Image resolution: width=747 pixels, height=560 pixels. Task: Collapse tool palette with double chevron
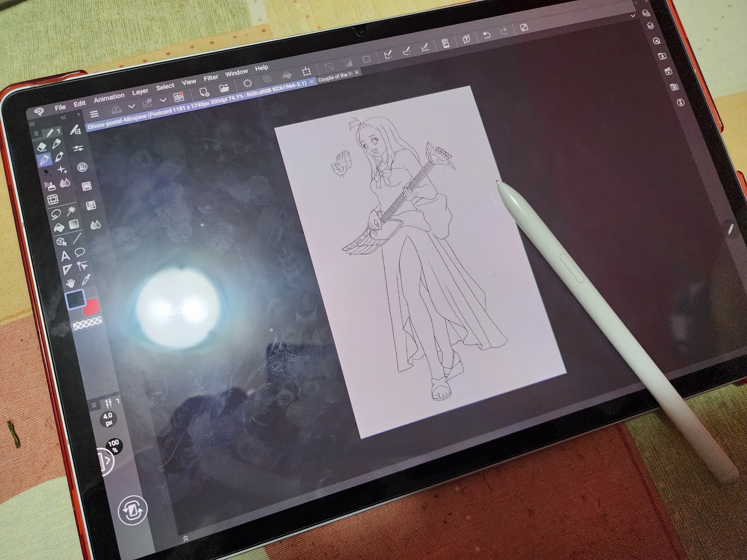(32, 124)
